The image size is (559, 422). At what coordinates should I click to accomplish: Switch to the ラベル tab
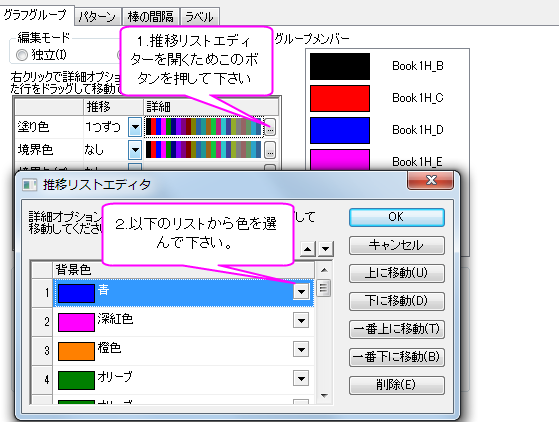click(199, 17)
